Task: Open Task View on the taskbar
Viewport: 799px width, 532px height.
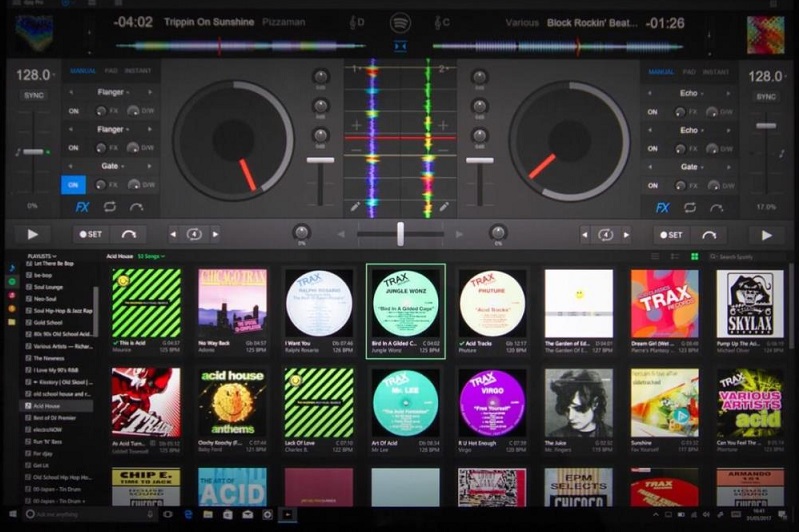Action: (x=168, y=515)
